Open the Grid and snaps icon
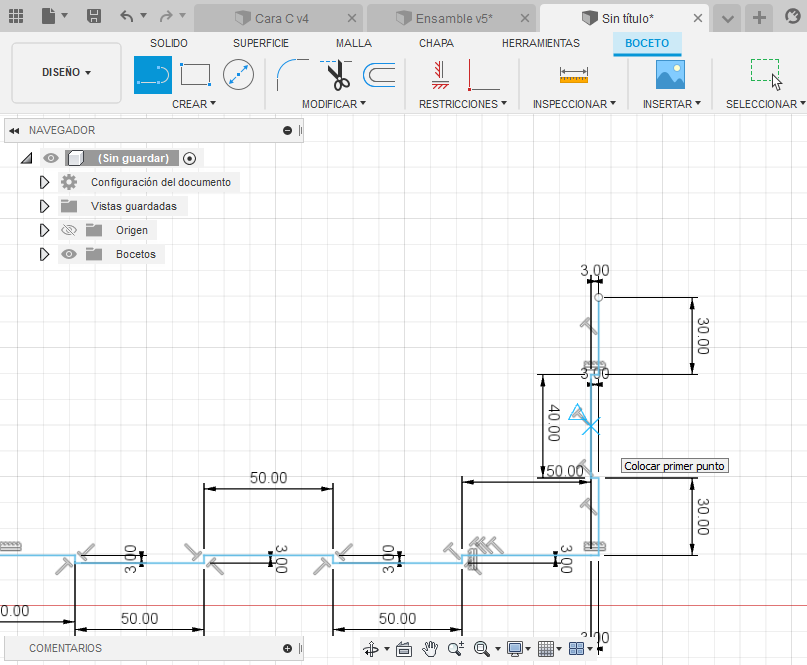Image resolution: width=807 pixels, height=665 pixels. tap(546, 649)
